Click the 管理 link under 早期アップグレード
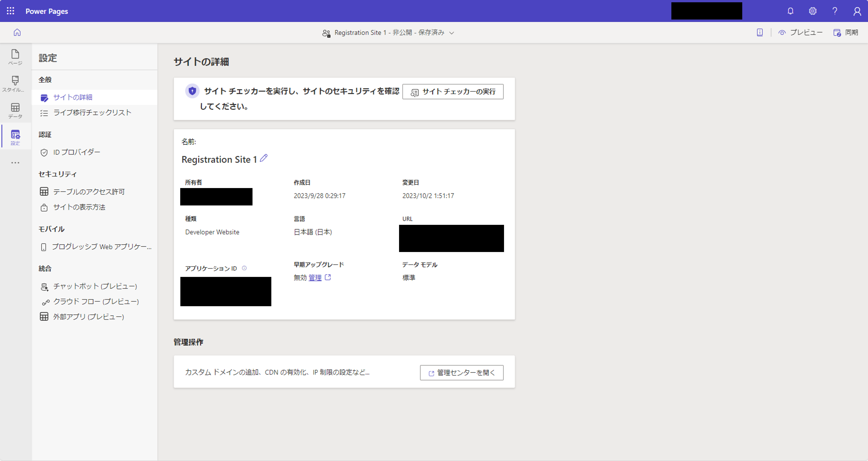This screenshot has height=461, width=868. point(315,278)
